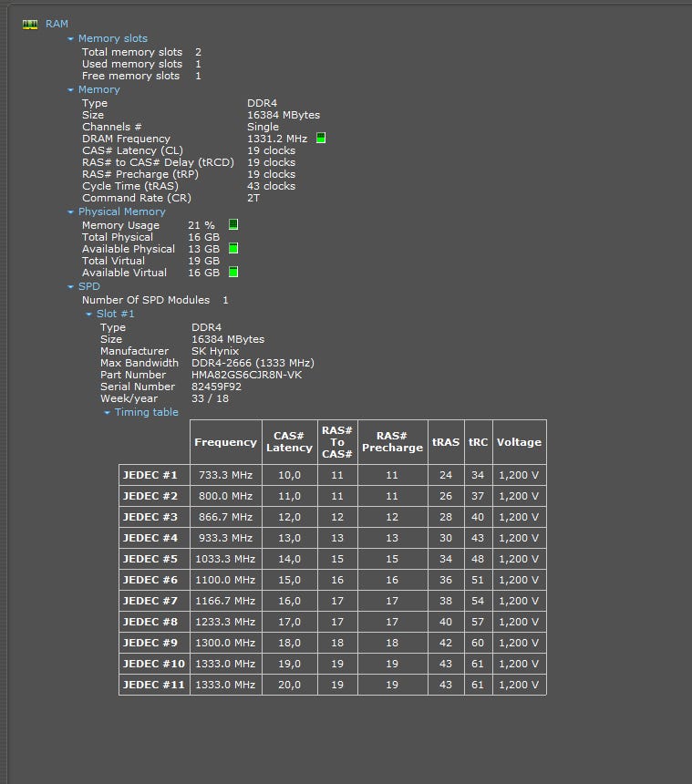Click the RAM heading label
Screen dimensions: 692x784
(57, 24)
